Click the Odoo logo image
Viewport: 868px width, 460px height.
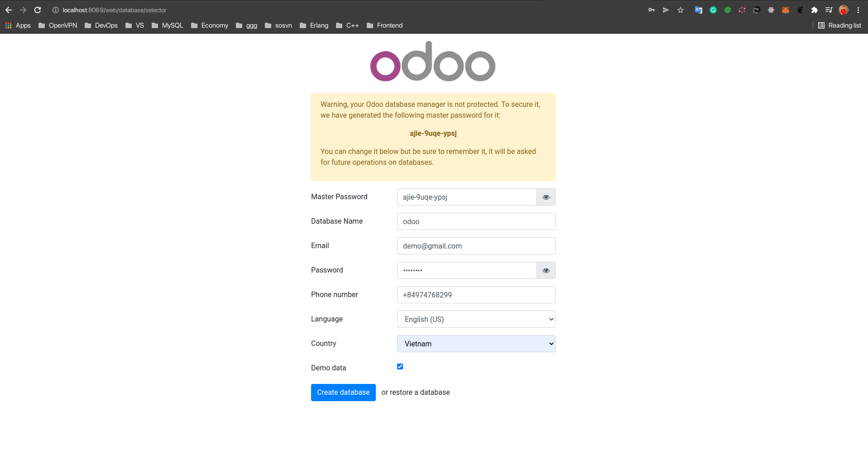tap(433, 61)
